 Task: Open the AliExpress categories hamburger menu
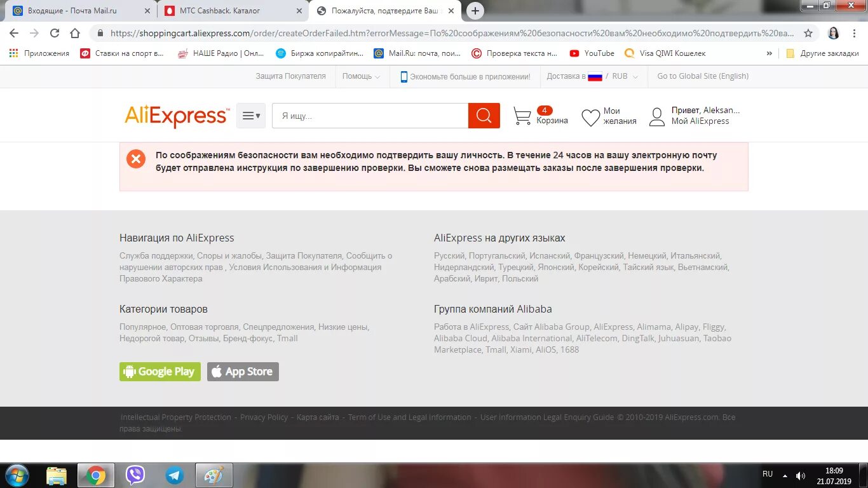251,116
